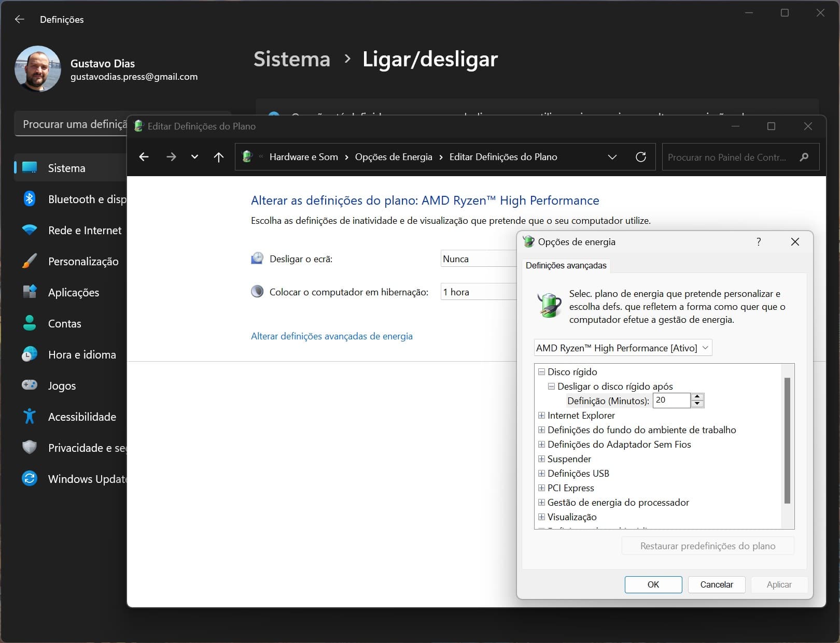This screenshot has height=643, width=840.
Task: Select Definições avançadas tab
Action: [x=566, y=265]
